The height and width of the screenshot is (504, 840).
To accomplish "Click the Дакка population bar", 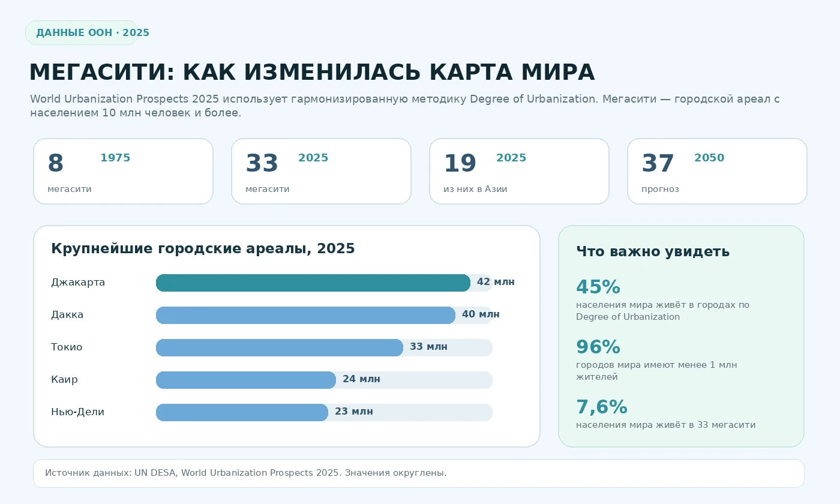I will tap(305, 315).
